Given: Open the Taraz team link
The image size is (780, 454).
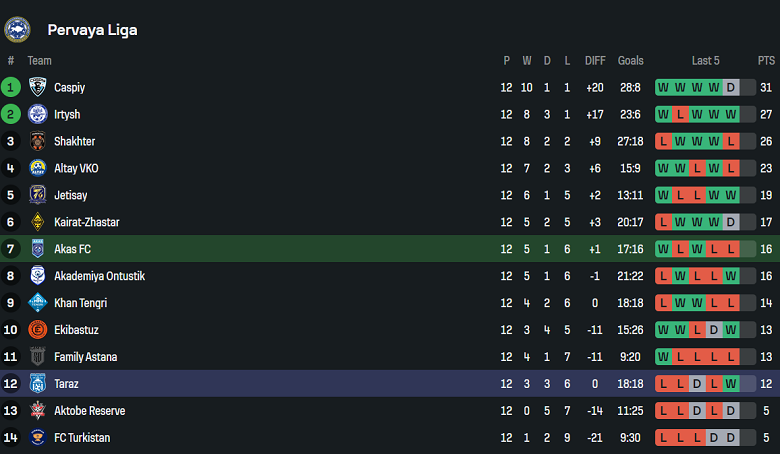Looking at the screenshot, I should point(68,384).
